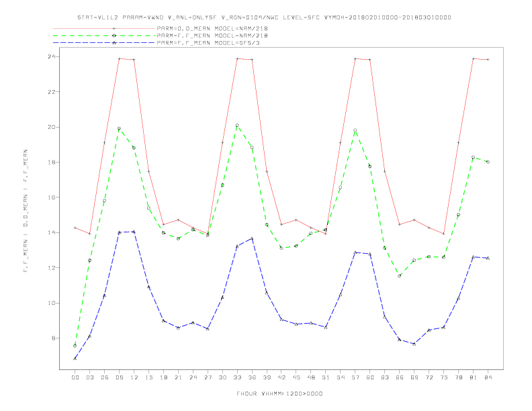
Task: Click the y-axis tick label 16
Action: pos(51,197)
